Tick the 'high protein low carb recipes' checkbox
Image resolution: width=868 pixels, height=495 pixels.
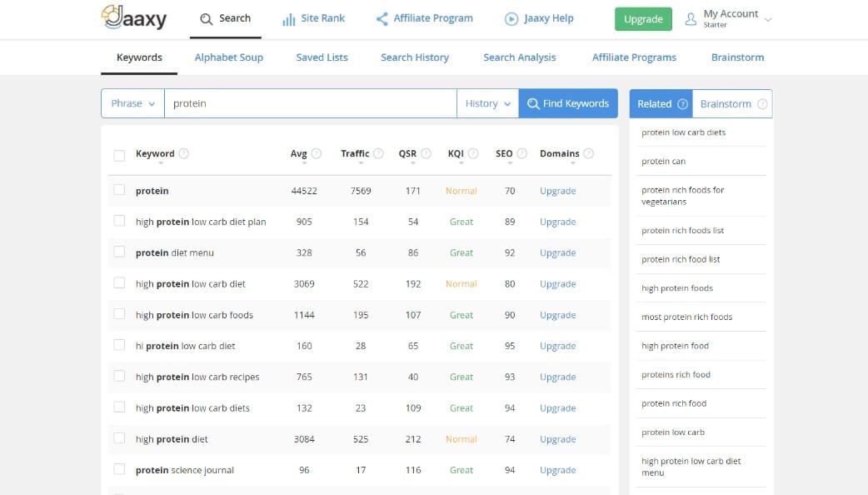pos(119,376)
